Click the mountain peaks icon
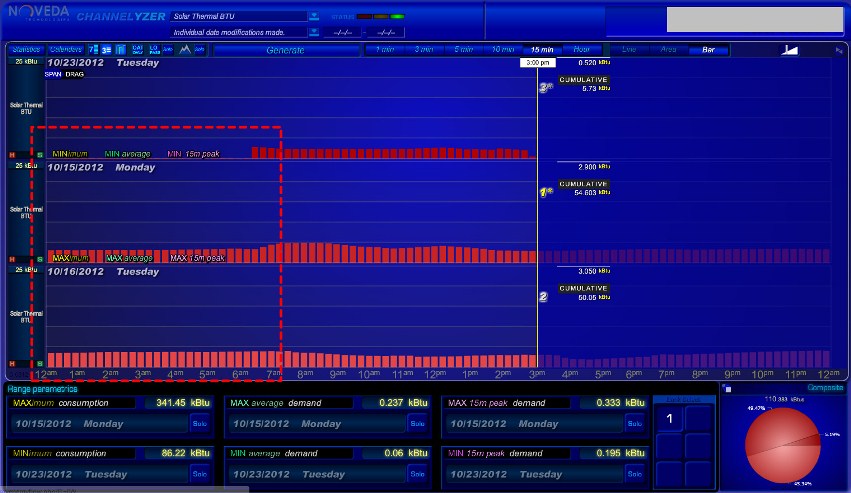851x493 pixels. click(185, 49)
